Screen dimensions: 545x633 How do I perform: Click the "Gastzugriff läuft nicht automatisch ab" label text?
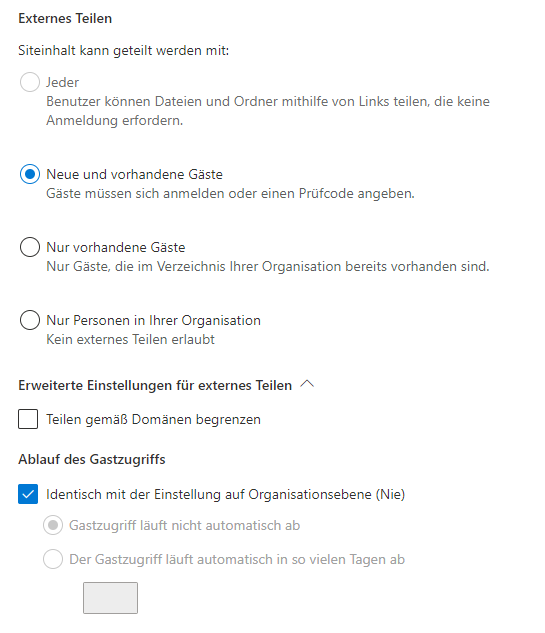[x=184, y=526]
